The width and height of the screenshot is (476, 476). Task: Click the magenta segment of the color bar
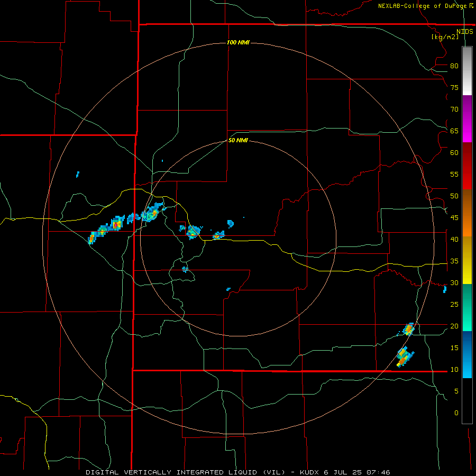[x=467, y=118]
